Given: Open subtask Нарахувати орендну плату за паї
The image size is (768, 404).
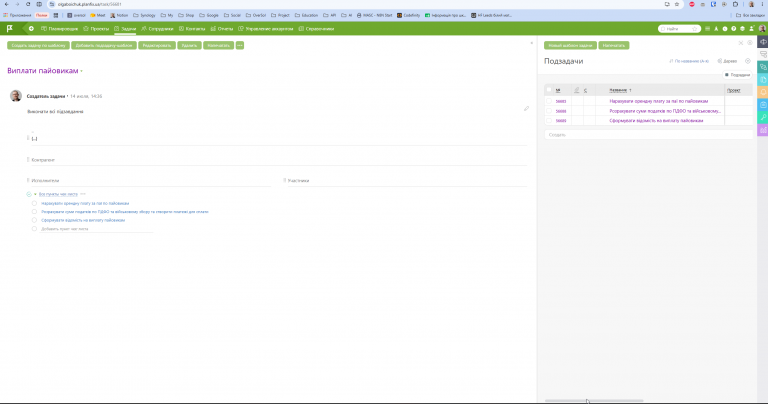Looking at the screenshot, I should point(659,101).
